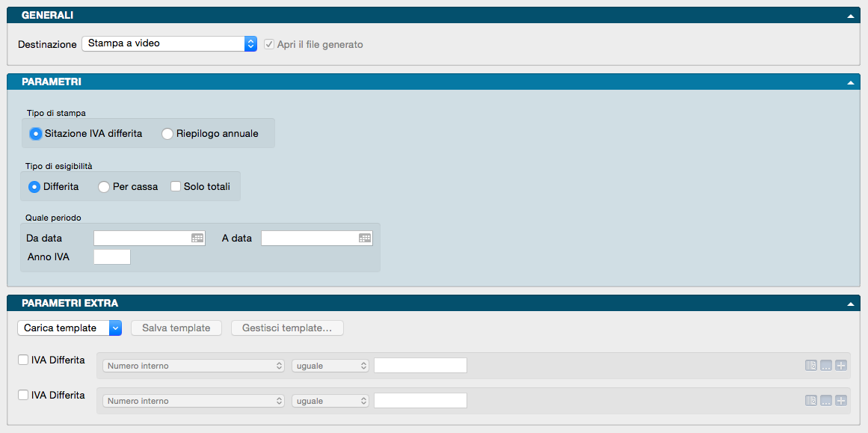Open the calendar picker for Da data
868x433 pixels.
pyautogui.click(x=197, y=238)
